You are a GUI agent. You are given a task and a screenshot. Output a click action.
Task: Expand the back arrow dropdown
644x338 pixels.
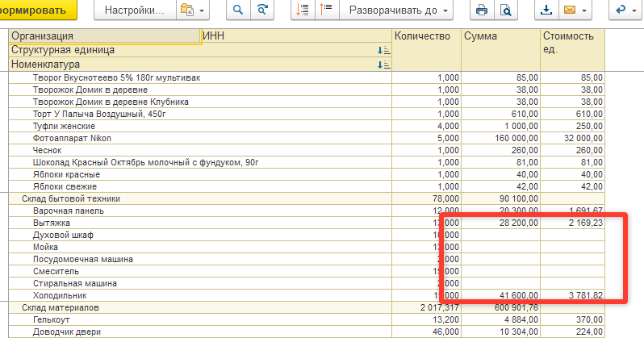634,10
